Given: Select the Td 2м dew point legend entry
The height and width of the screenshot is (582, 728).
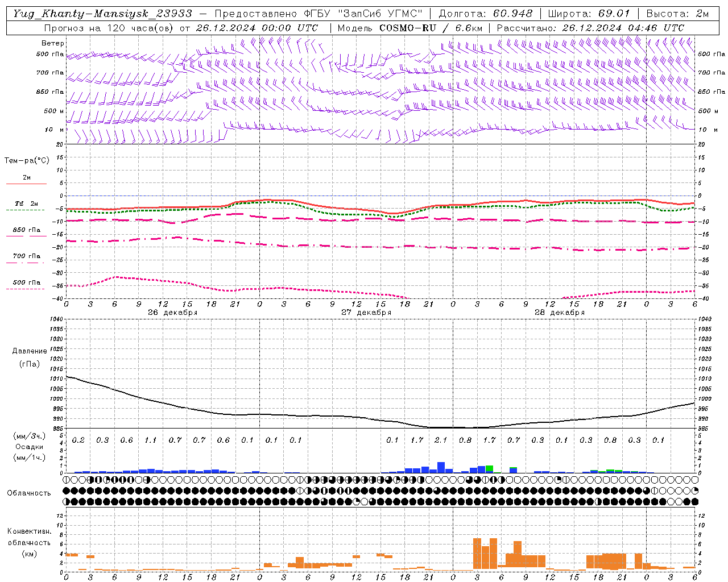Looking at the screenshot, I should click(x=26, y=203).
